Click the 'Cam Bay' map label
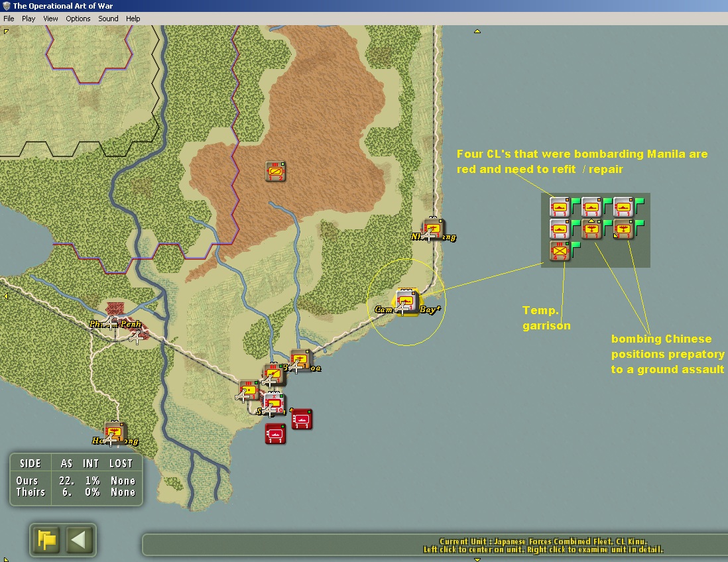 point(407,309)
